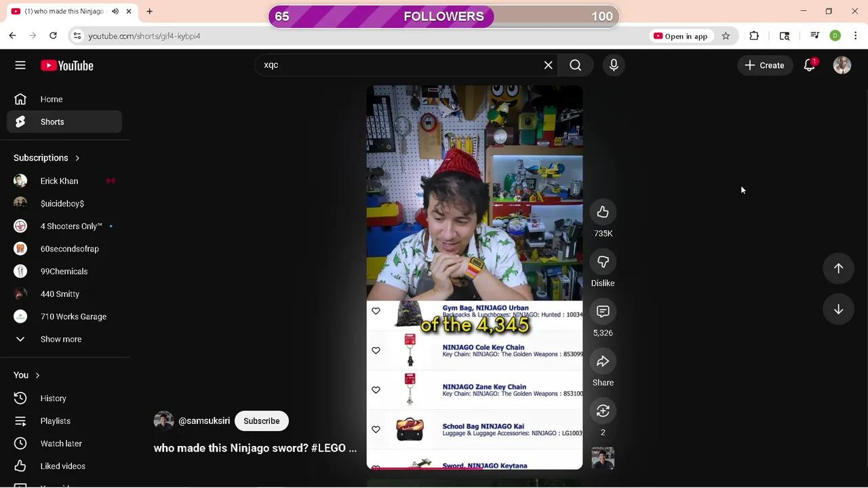Like this Short with thumbs up
The width and height of the screenshot is (868, 488).
(603, 212)
